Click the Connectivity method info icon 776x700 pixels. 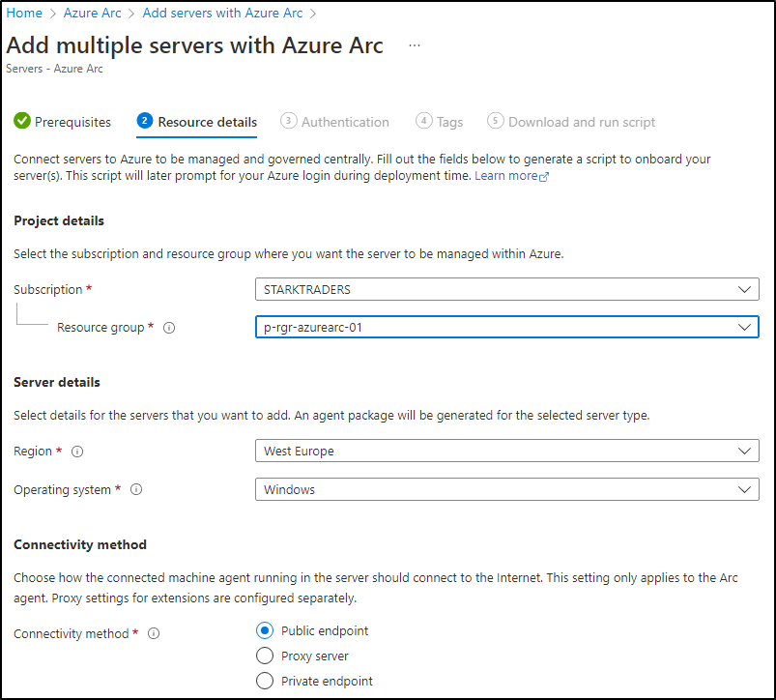tap(154, 633)
